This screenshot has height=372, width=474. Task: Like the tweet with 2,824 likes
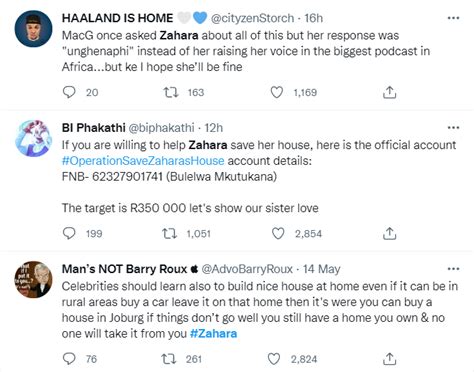pyautogui.click(x=274, y=359)
